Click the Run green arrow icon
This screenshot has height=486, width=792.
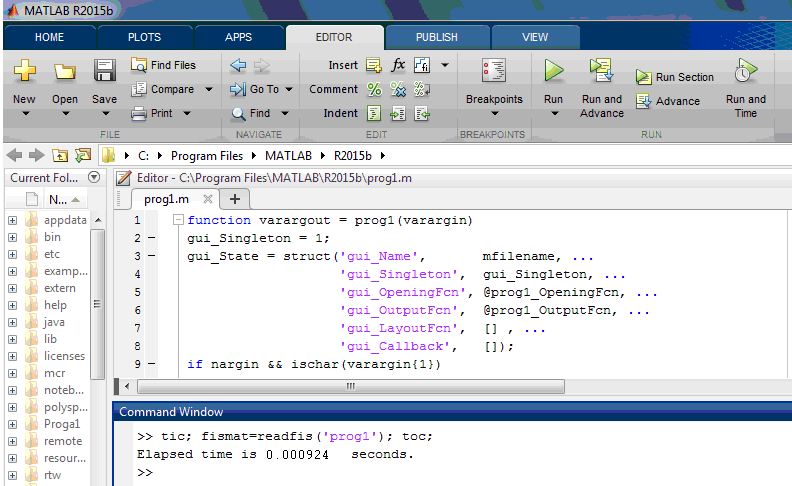coord(554,71)
